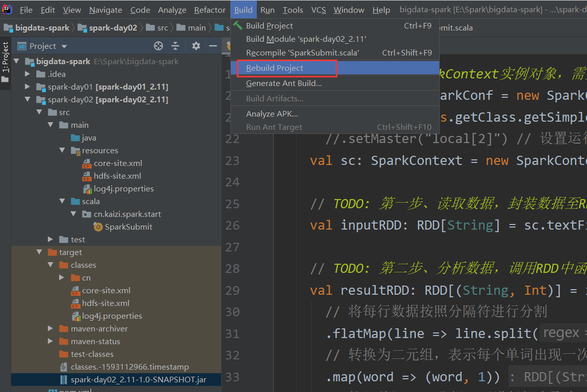587x392 pixels.
Task: Collapse the spark-day02 module
Action: (x=28, y=99)
